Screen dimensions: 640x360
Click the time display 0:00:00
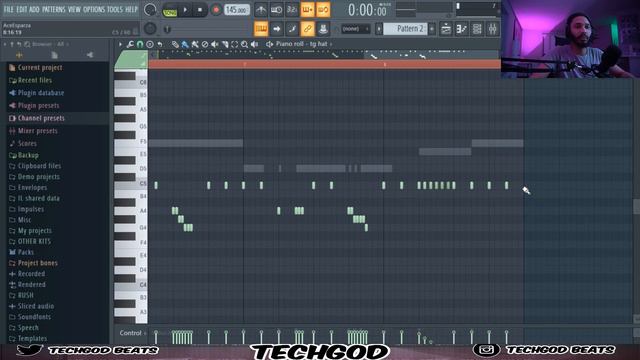click(367, 10)
